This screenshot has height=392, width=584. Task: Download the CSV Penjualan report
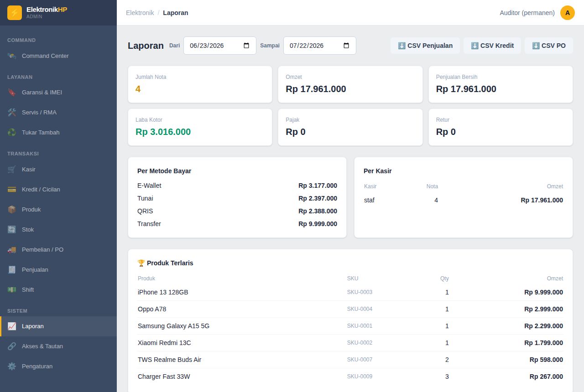click(x=425, y=46)
